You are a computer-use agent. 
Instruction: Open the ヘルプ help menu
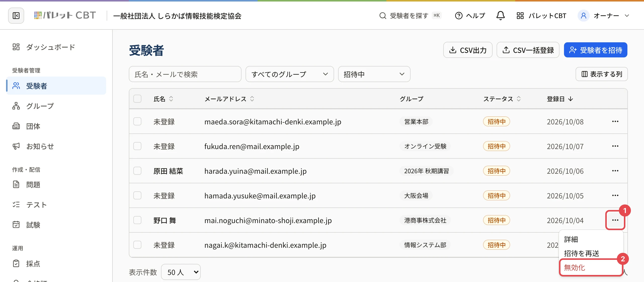pyautogui.click(x=470, y=16)
